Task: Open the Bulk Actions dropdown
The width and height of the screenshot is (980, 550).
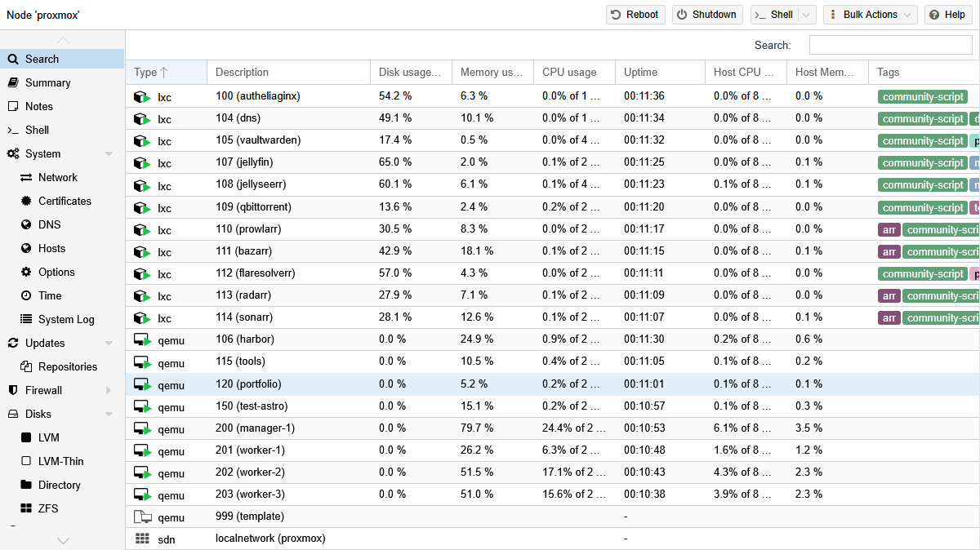Action: 869,15
